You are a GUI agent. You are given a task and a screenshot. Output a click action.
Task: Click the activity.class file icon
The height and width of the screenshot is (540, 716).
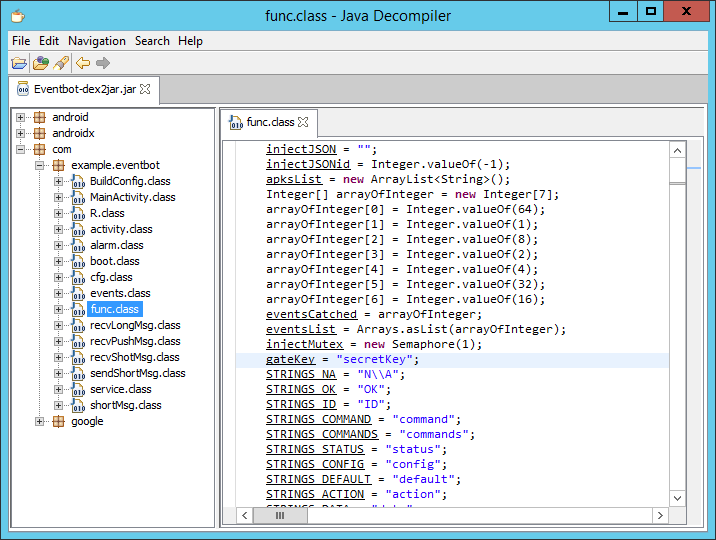(x=78, y=230)
